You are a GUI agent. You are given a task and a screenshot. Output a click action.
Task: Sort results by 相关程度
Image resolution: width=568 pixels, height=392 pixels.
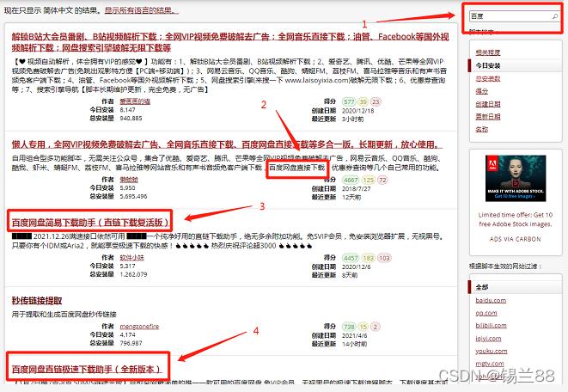point(487,52)
